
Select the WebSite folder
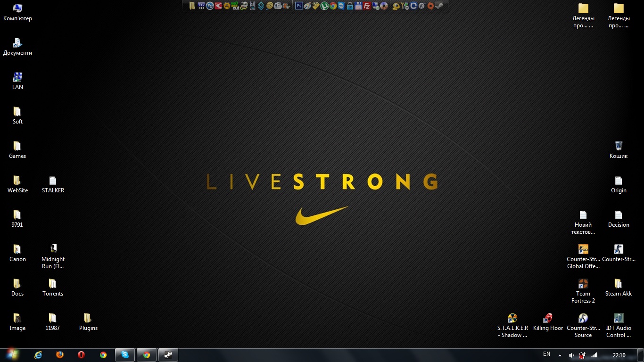pyautogui.click(x=17, y=184)
